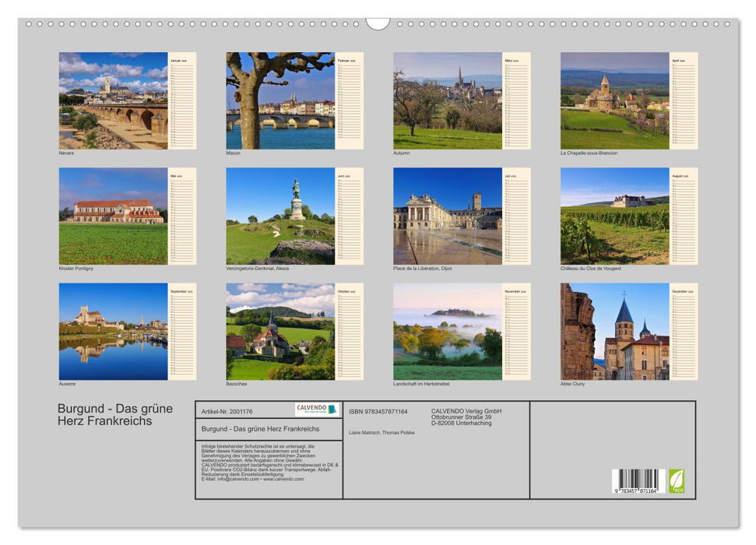Open the Auxerre river reflection photo

[x=113, y=331]
